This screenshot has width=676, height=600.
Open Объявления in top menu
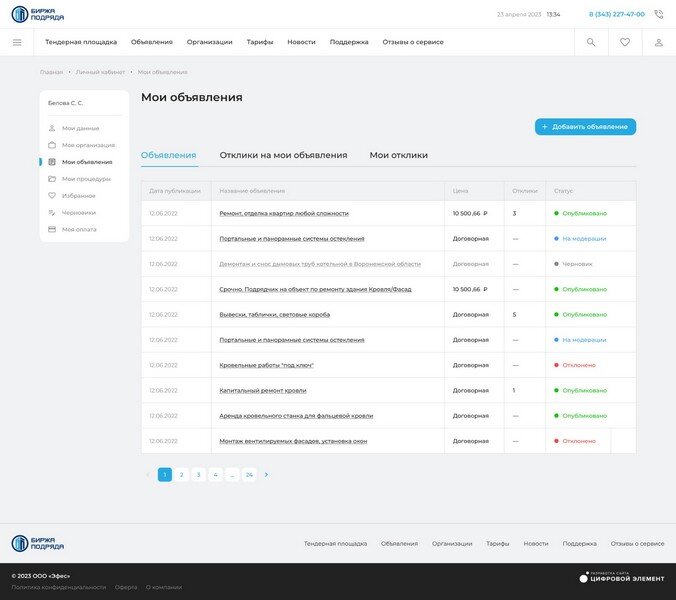[x=152, y=42]
